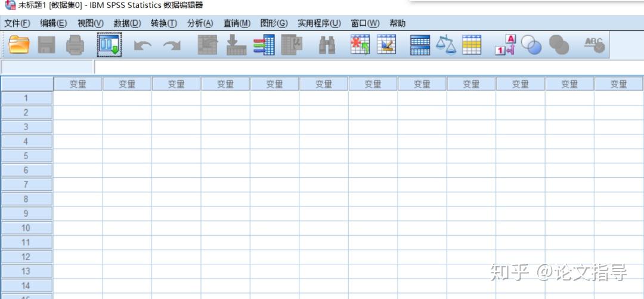Click the SPSS application icon in title bar

(10, 5)
